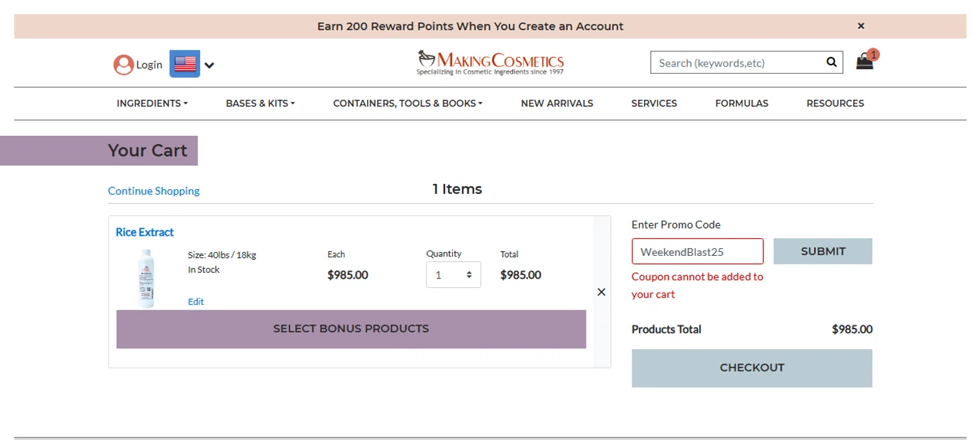
Task: Focus the keyword search field
Action: pos(738,63)
